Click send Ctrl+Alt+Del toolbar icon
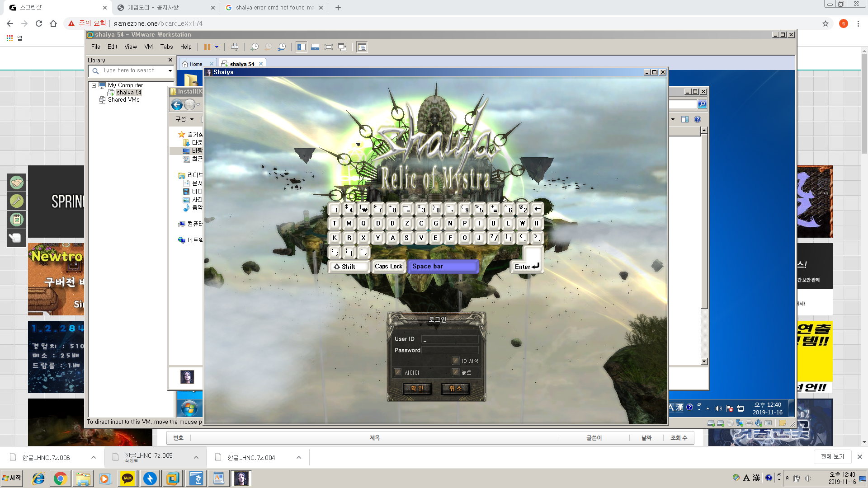This screenshot has height=488, width=868. point(234,47)
